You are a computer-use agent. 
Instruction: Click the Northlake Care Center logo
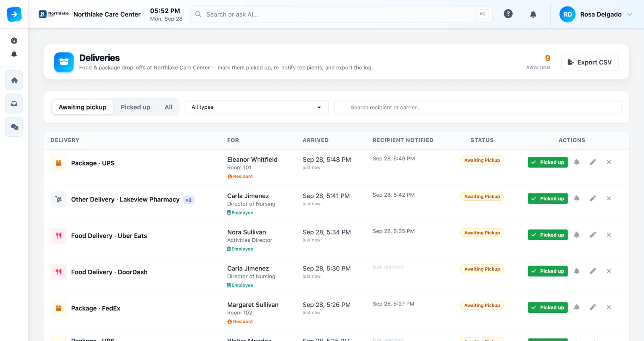(x=54, y=14)
